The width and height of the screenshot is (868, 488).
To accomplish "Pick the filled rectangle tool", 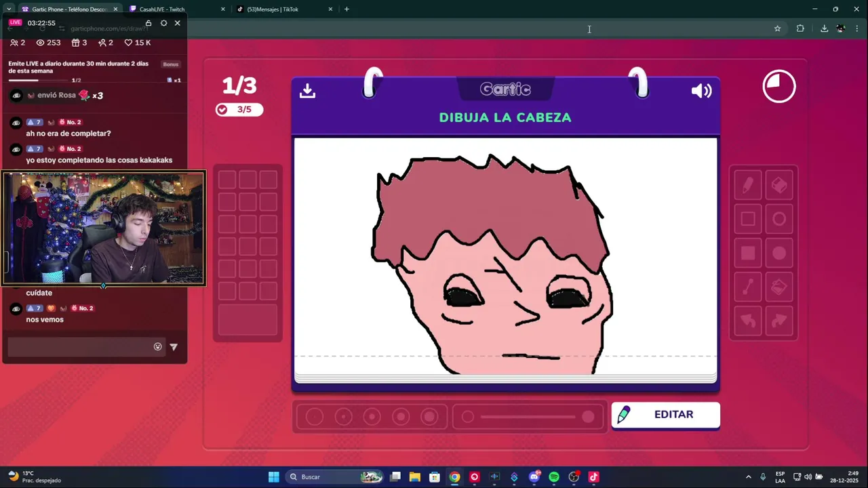I will (x=748, y=253).
